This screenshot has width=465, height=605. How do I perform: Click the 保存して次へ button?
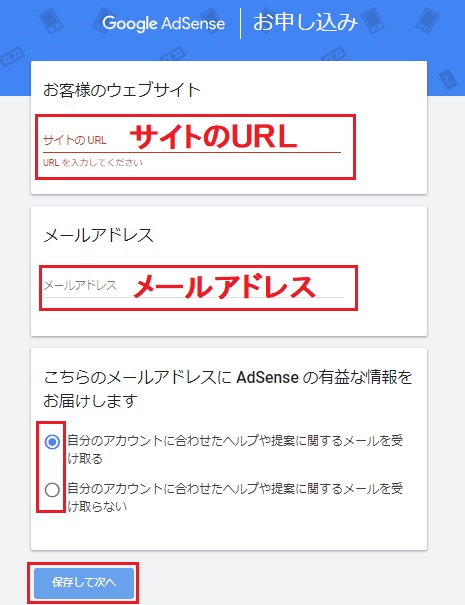(84, 583)
